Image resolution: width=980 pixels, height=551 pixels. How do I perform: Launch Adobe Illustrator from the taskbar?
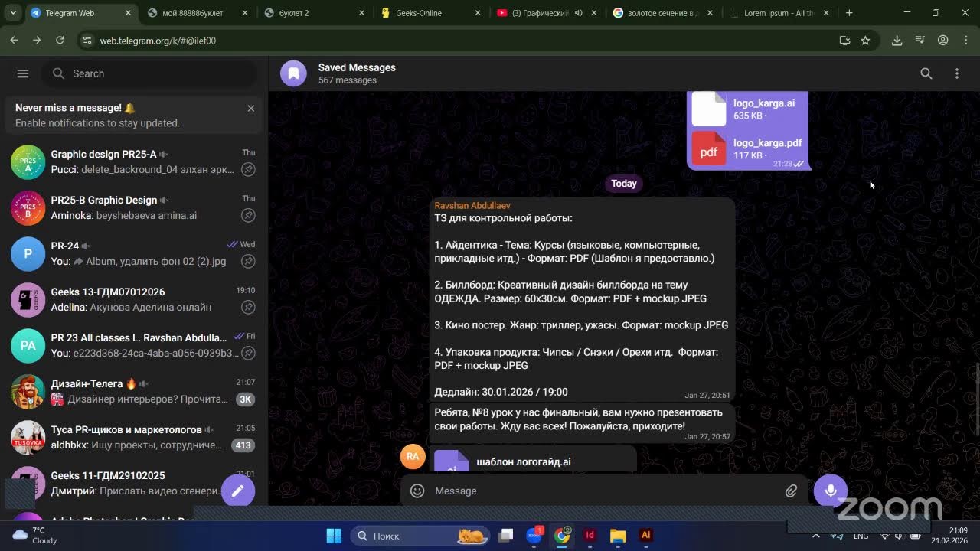point(645,536)
